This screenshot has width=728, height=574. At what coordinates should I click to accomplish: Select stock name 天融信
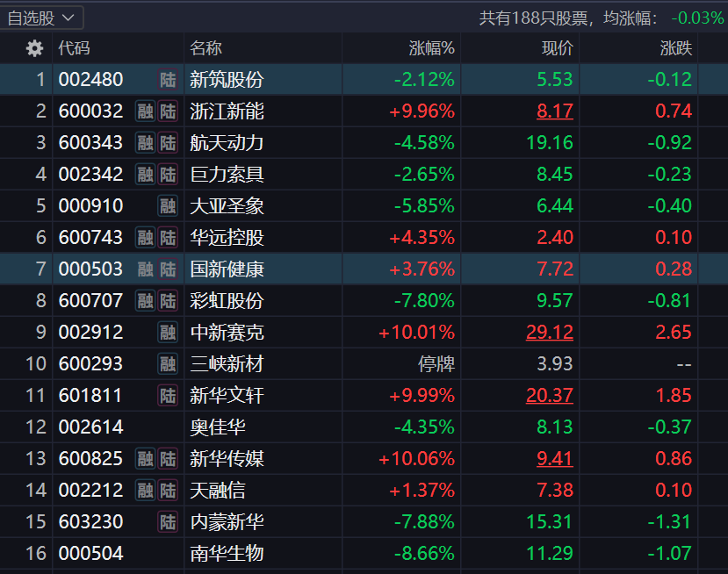click(217, 491)
